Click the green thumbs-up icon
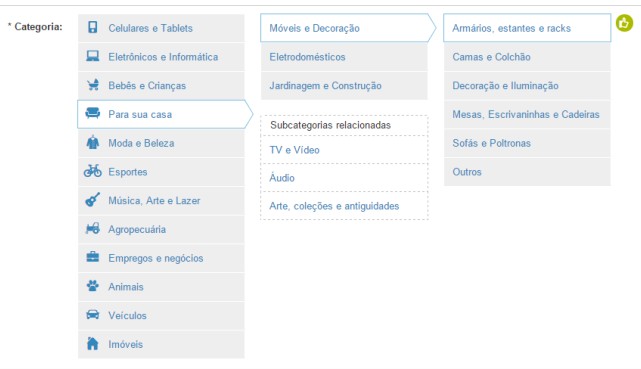The image size is (641, 369). 624,23
